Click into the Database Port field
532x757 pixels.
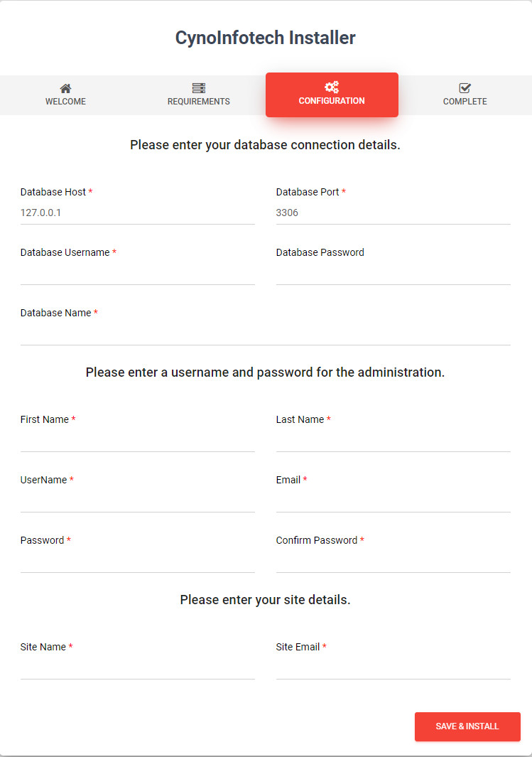click(393, 213)
